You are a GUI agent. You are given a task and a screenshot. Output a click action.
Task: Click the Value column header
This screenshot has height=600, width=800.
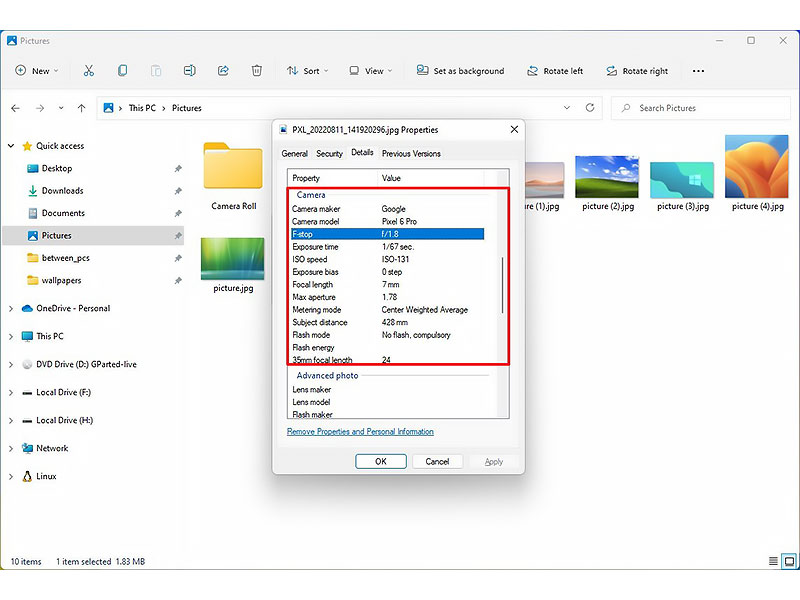(431, 178)
